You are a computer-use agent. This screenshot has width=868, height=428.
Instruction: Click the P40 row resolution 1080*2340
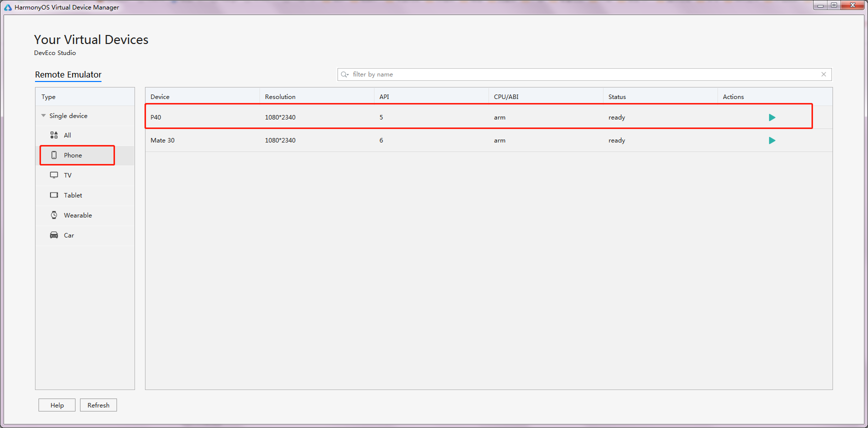pos(280,117)
